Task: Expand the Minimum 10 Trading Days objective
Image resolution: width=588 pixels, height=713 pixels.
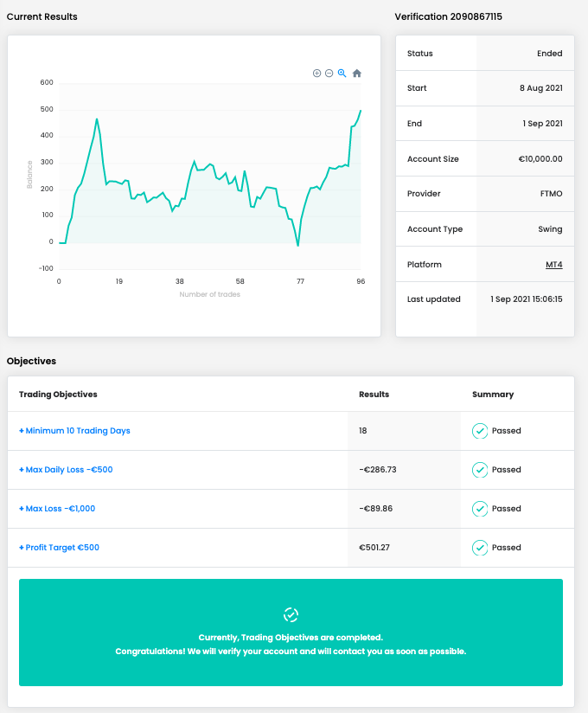Action: [x=74, y=431]
